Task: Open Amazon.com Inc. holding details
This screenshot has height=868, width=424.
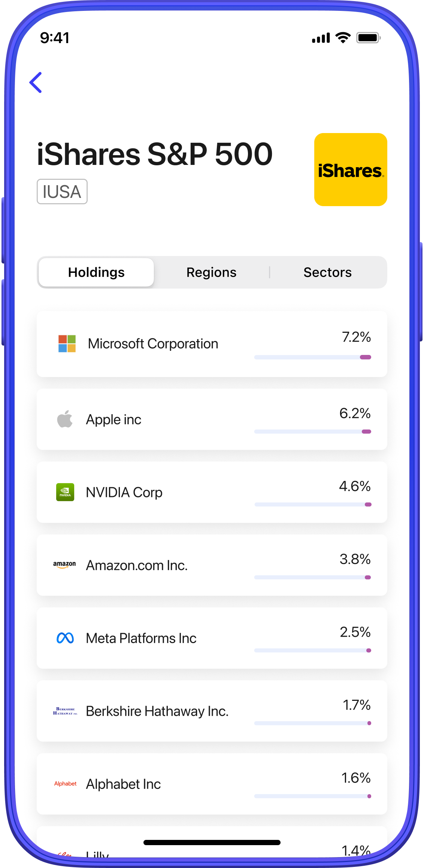Action: tap(137, 565)
